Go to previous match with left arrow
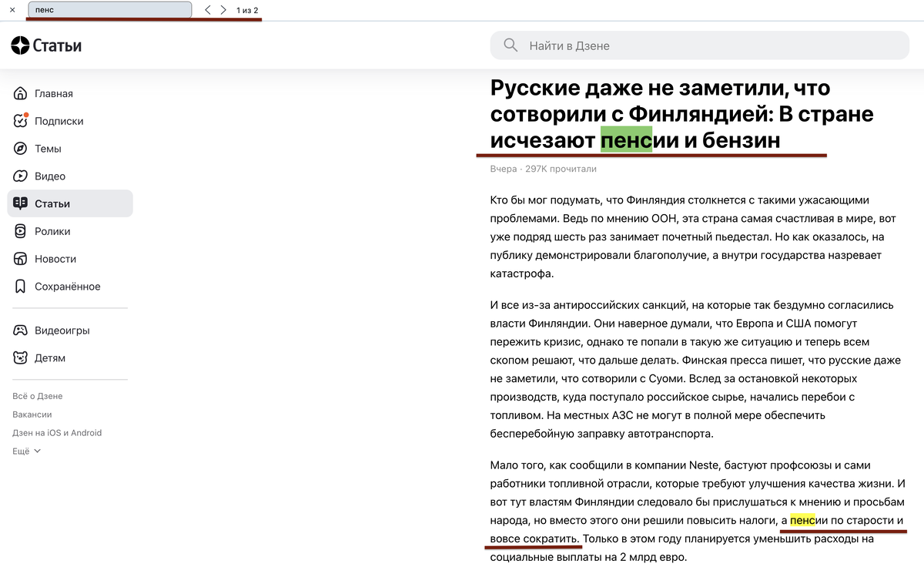This screenshot has height=567, width=924. tap(206, 11)
